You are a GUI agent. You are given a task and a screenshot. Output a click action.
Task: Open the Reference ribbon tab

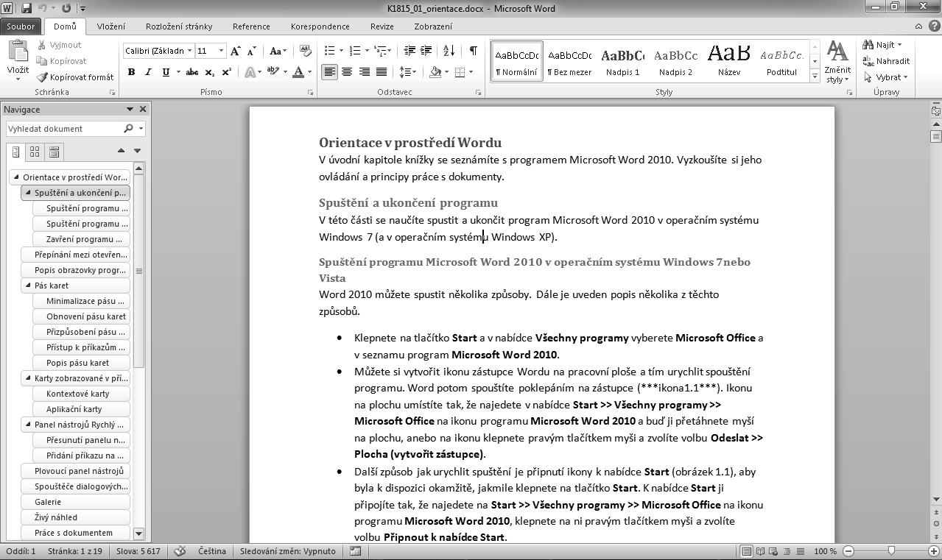tap(251, 26)
